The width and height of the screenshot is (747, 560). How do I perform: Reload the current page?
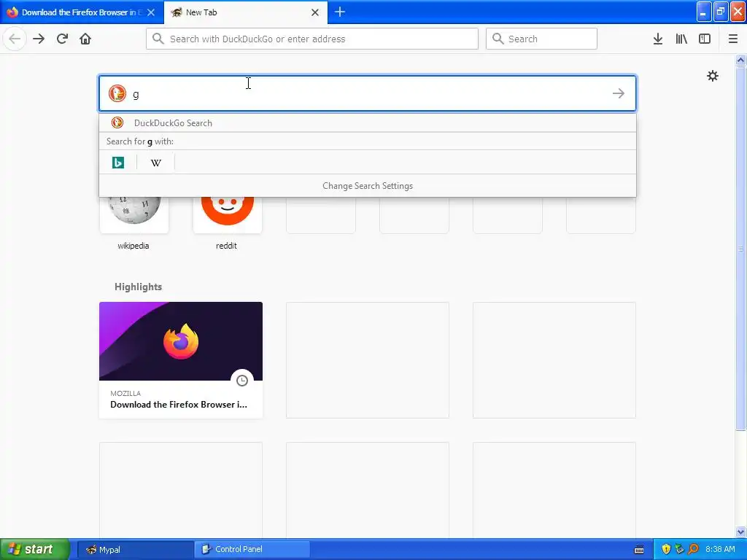tap(63, 39)
